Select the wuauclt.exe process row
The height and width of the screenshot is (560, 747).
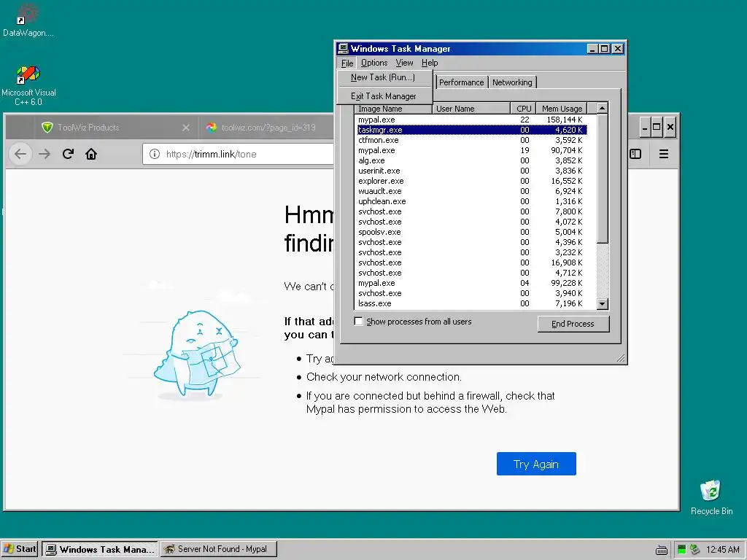(472, 191)
